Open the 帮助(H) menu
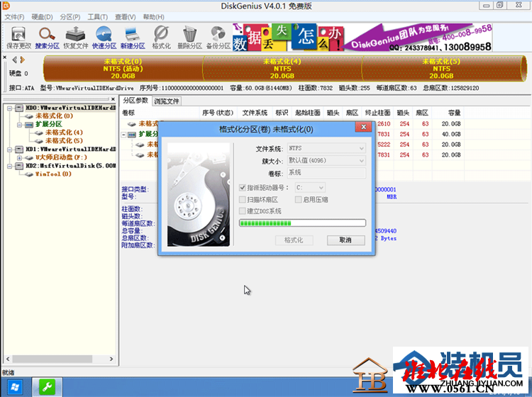 click(x=153, y=17)
